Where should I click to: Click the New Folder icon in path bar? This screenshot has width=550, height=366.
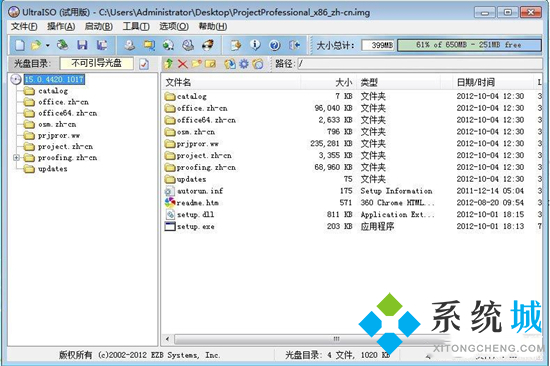[x=196, y=64]
